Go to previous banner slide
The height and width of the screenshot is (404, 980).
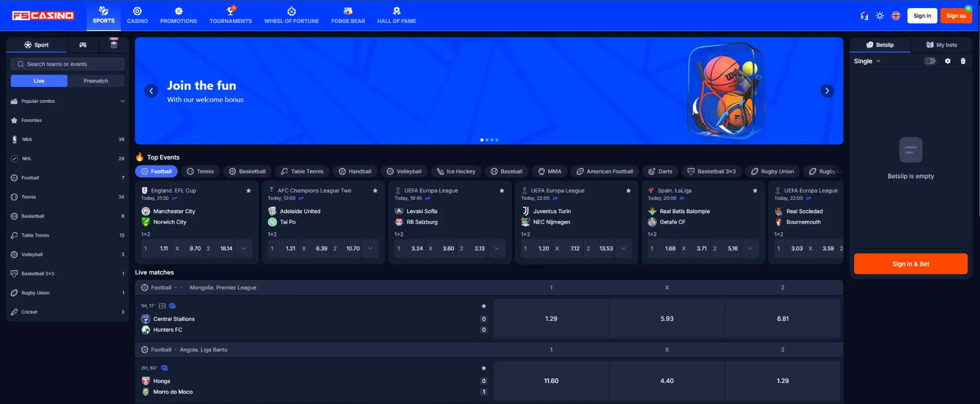[x=151, y=91]
